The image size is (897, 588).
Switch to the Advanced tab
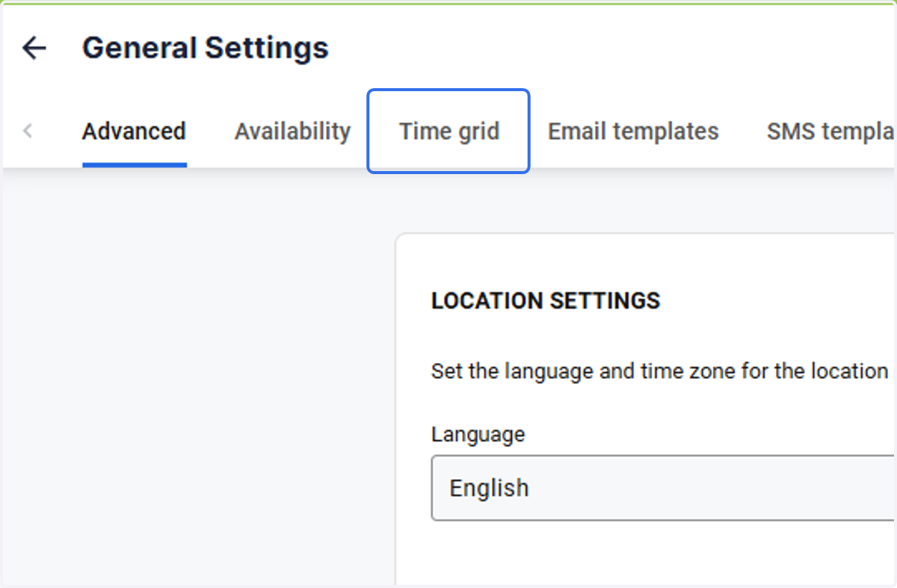tap(134, 131)
